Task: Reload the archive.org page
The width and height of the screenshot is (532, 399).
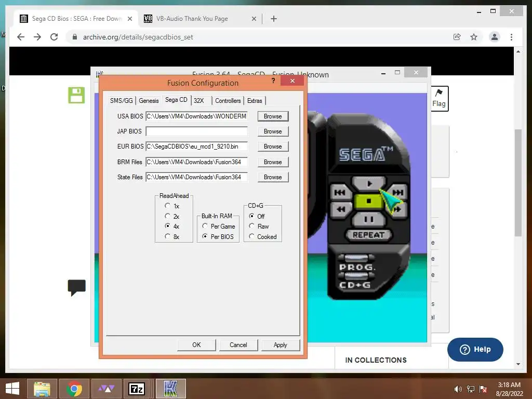Action: [x=54, y=37]
